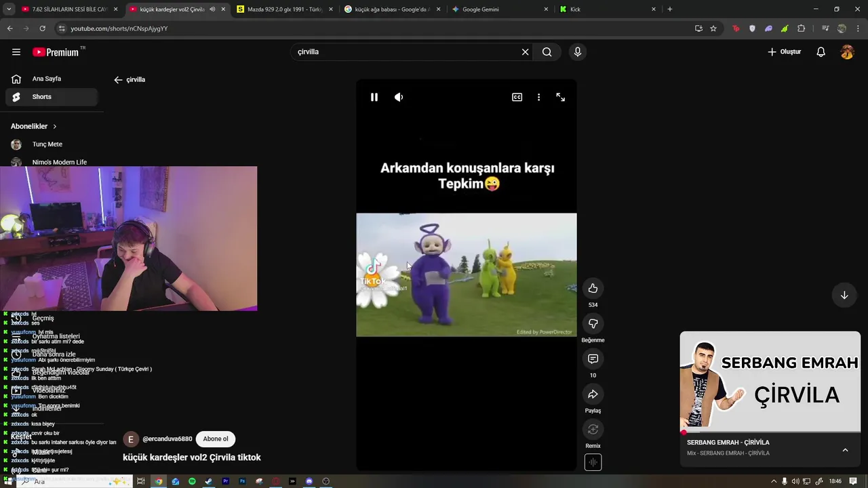Go to the next Short with down arrow

[x=844, y=295]
